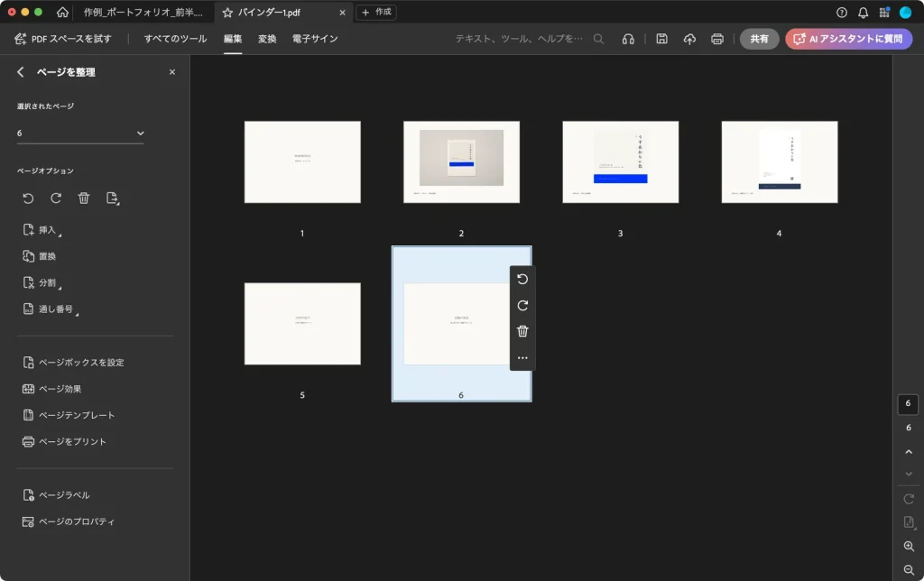
Task: Select 置換 in page options
Action: tap(40, 256)
